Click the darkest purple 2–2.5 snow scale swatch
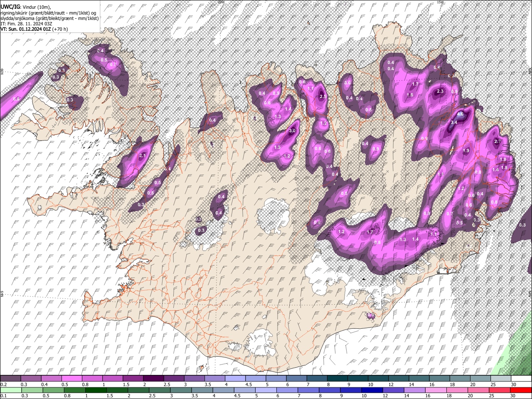Screen dimensions: 532x399 tap(153, 378)
